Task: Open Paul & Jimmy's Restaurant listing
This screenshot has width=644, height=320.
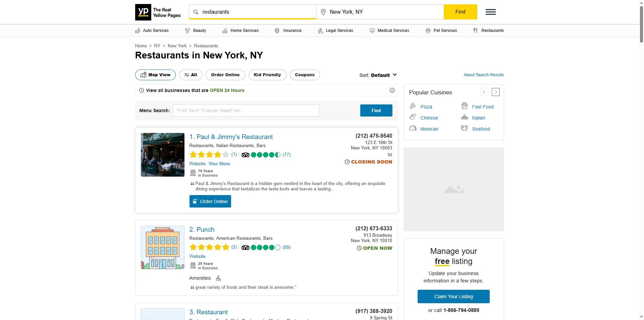Action: pos(234,137)
